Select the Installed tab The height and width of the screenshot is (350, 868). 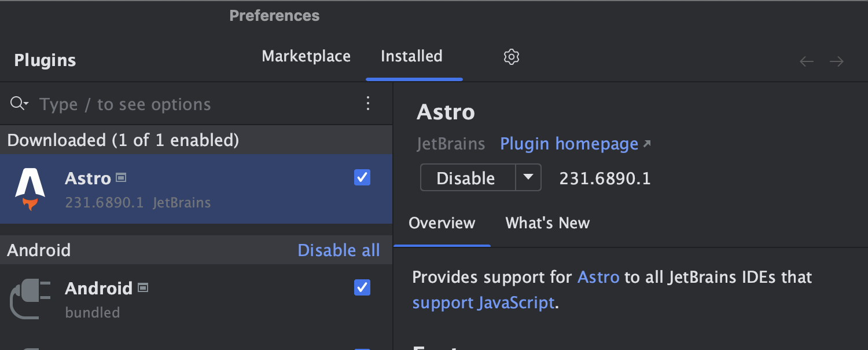(411, 56)
